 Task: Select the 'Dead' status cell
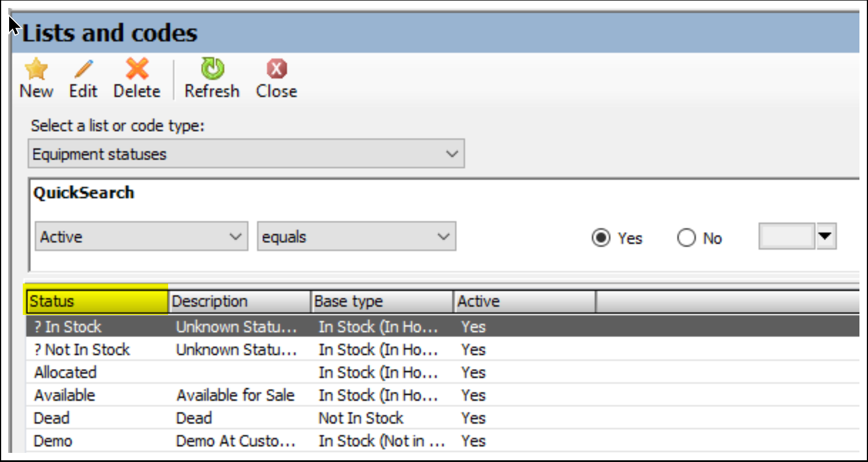coord(51,418)
